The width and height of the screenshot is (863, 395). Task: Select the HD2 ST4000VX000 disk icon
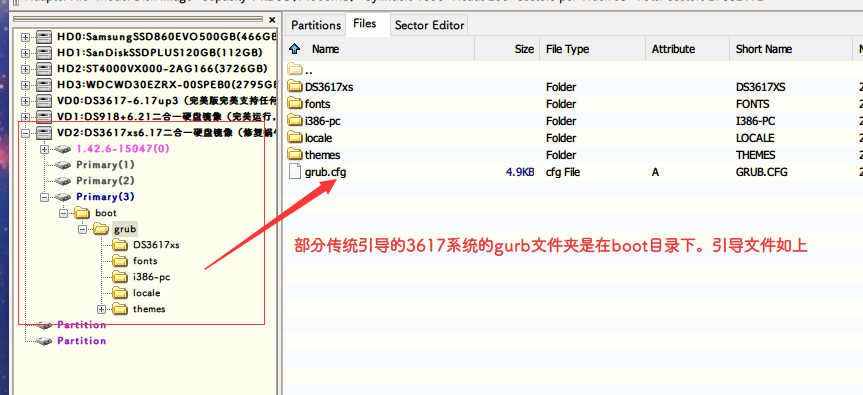click(x=44, y=69)
